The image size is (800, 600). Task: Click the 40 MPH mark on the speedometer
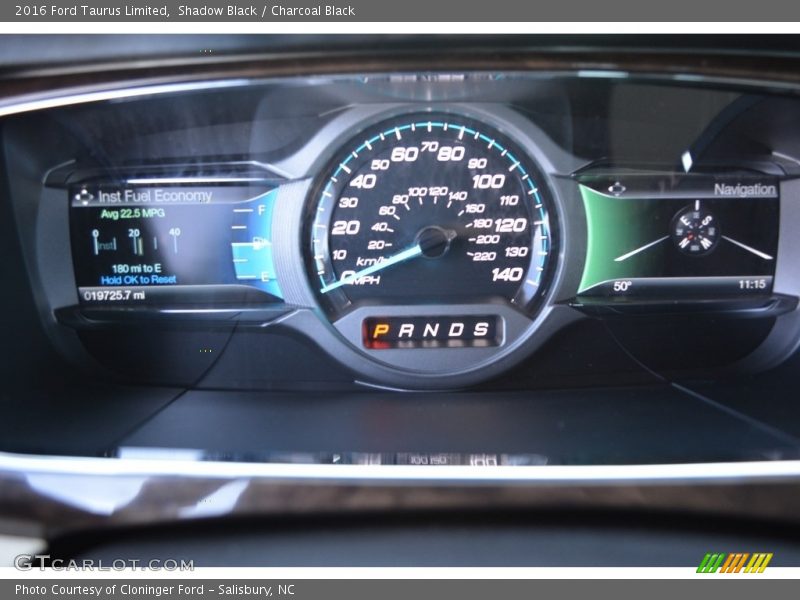(x=363, y=181)
